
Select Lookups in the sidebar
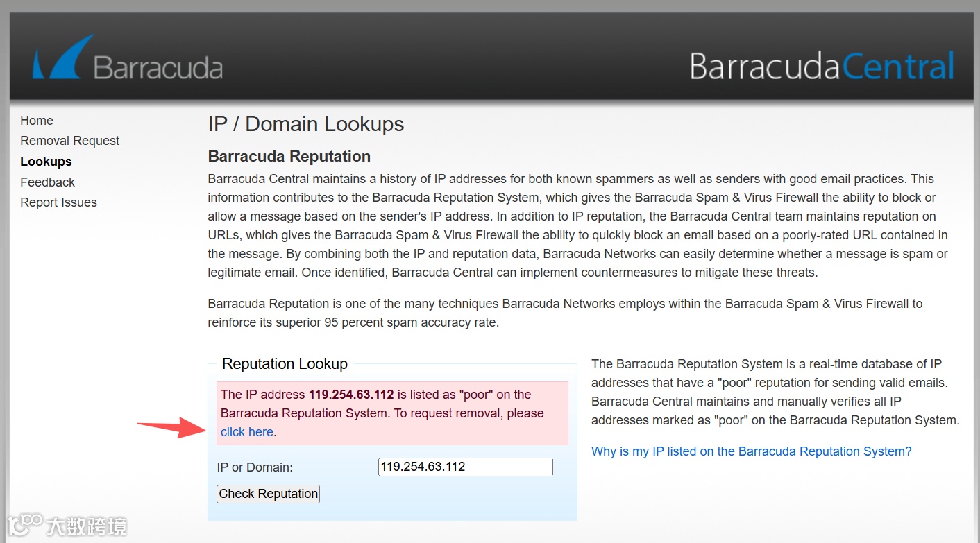click(x=47, y=162)
